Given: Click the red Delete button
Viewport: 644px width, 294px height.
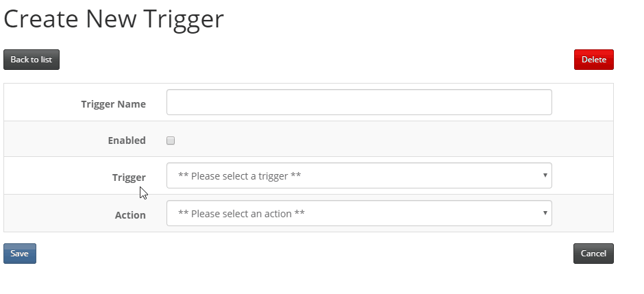Looking at the screenshot, I should tap(593, 60).
